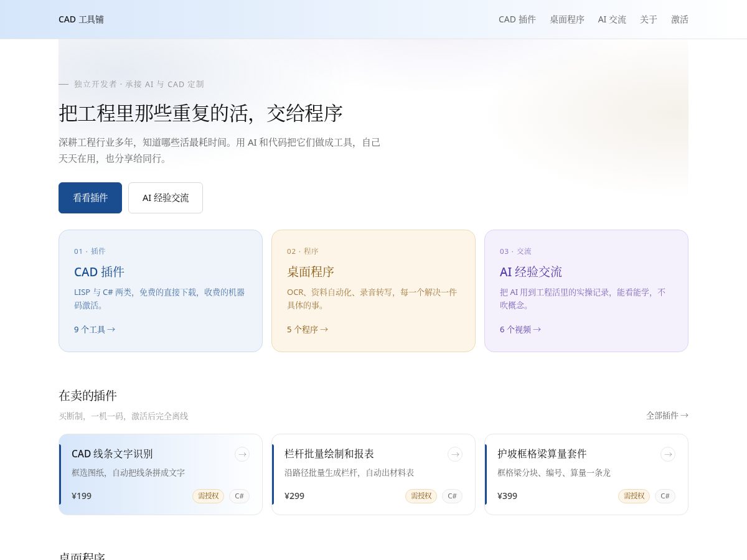Open AI 交流 nav item
This screenshot has height=560, width=747.
[612, 19]
